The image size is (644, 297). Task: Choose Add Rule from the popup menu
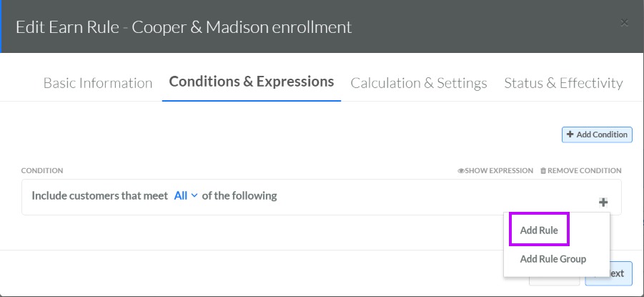tap(539, 230)
